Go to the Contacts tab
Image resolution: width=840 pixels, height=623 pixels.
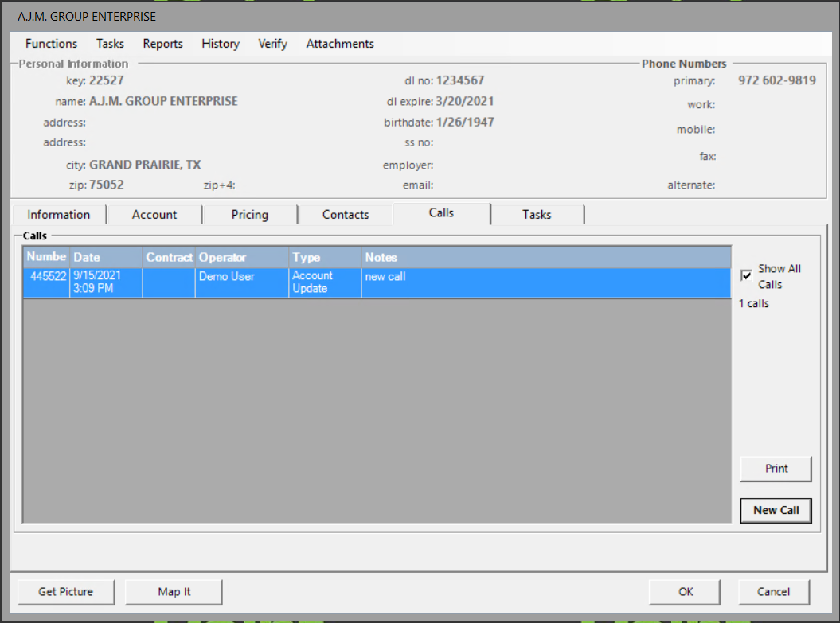click(346, 215)
